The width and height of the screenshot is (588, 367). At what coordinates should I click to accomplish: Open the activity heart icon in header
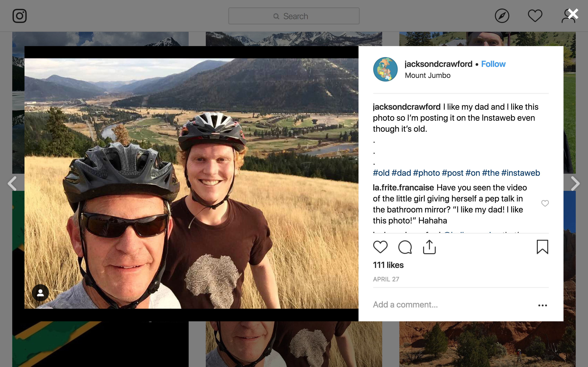[535, 16]
